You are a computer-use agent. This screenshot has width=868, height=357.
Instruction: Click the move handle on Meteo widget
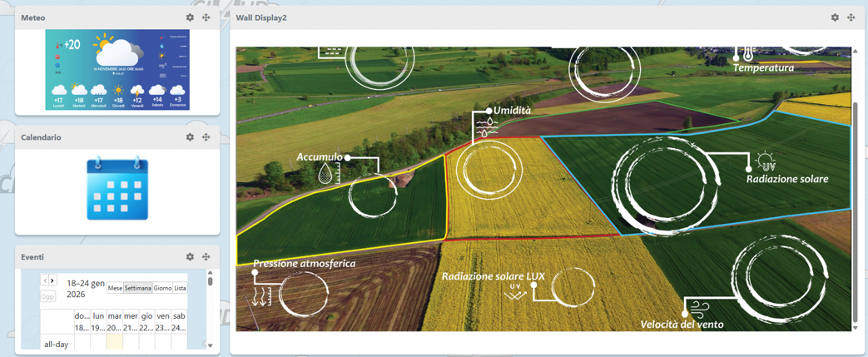[x=206, y=17]
